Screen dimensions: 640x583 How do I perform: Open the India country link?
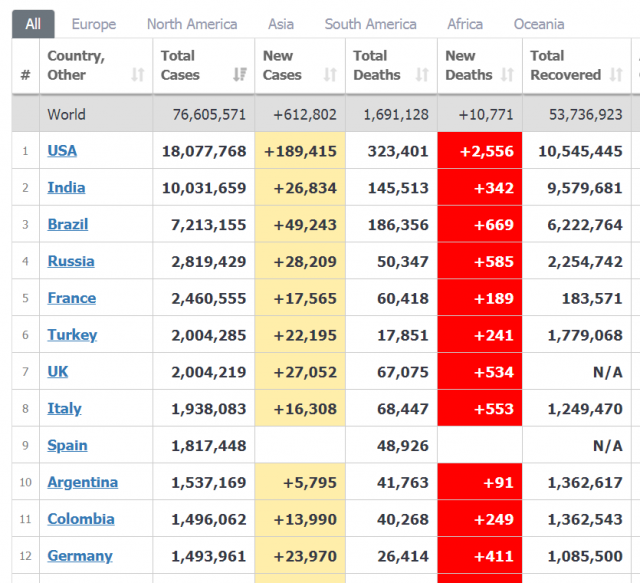point(66,187)
